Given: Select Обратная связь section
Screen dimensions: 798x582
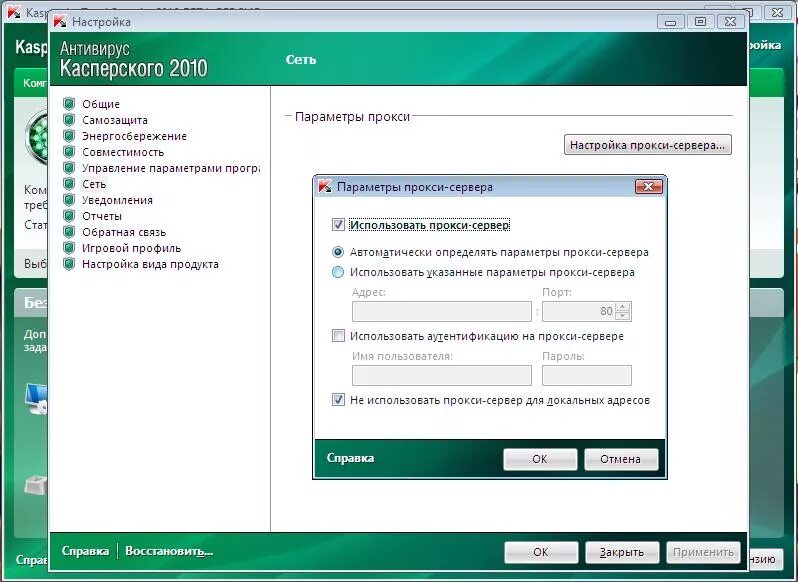Looking at the screenshot, I should click(x=124, y=232).
